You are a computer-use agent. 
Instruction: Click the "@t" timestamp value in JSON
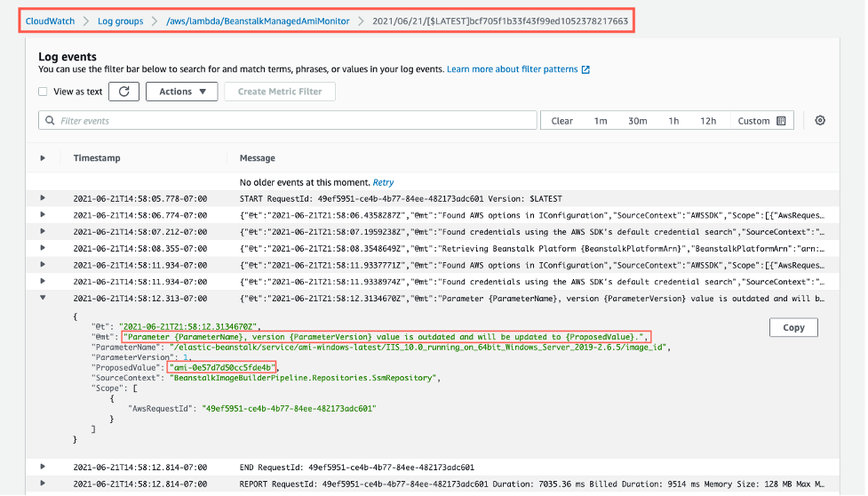pos(189,326)
